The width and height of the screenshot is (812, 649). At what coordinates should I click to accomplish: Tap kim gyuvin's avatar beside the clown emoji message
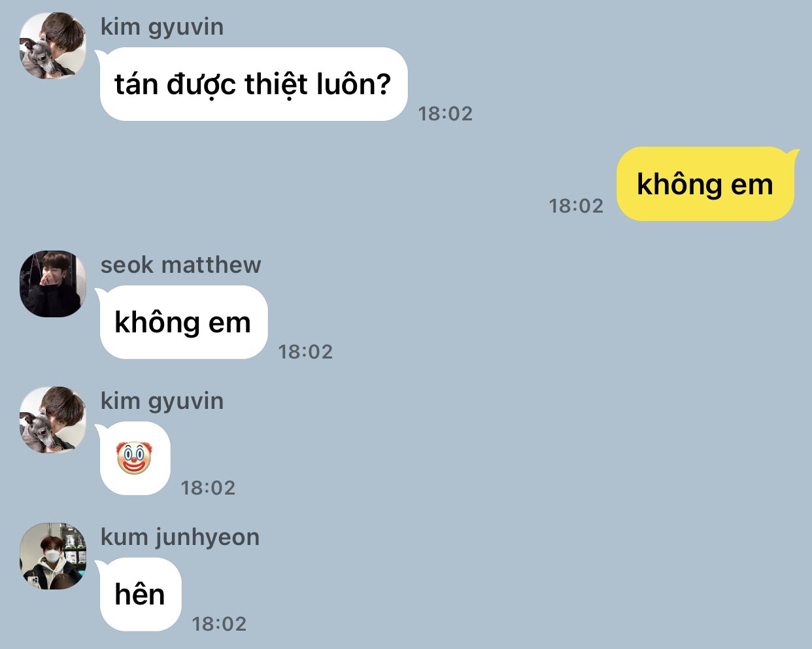53,420
